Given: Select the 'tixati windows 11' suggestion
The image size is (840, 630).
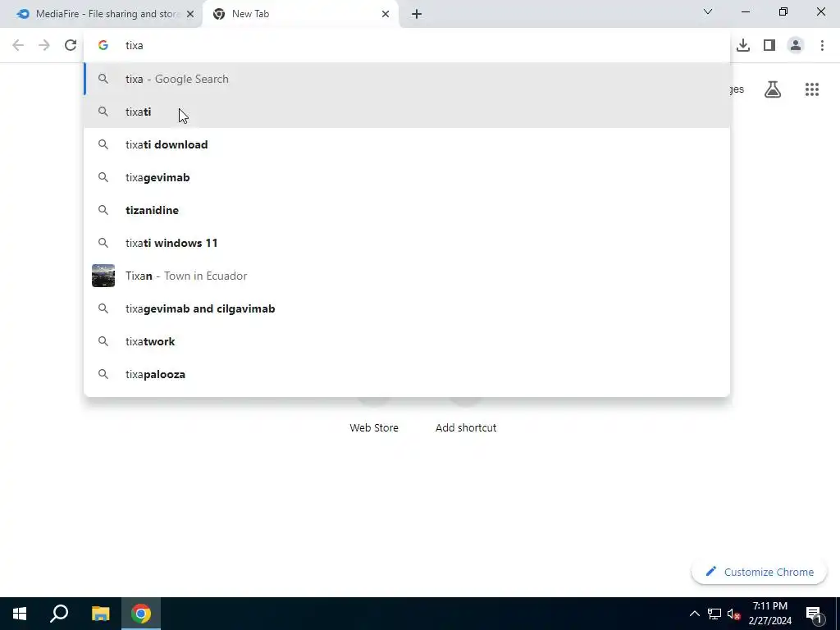Looking at the screenshot, I should pos(407,243).
